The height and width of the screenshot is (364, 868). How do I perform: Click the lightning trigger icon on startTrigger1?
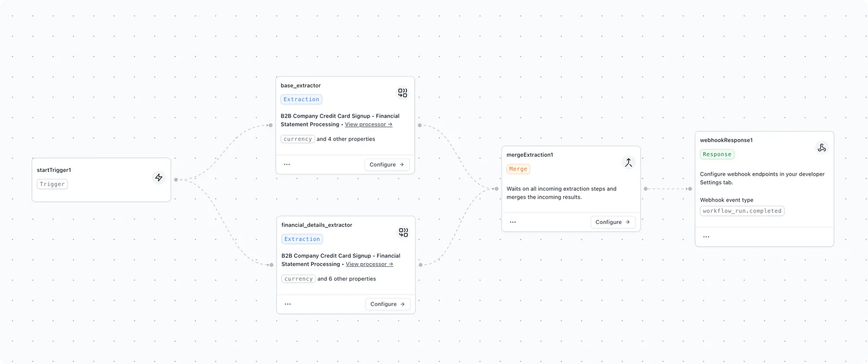[x=158, y=177]
